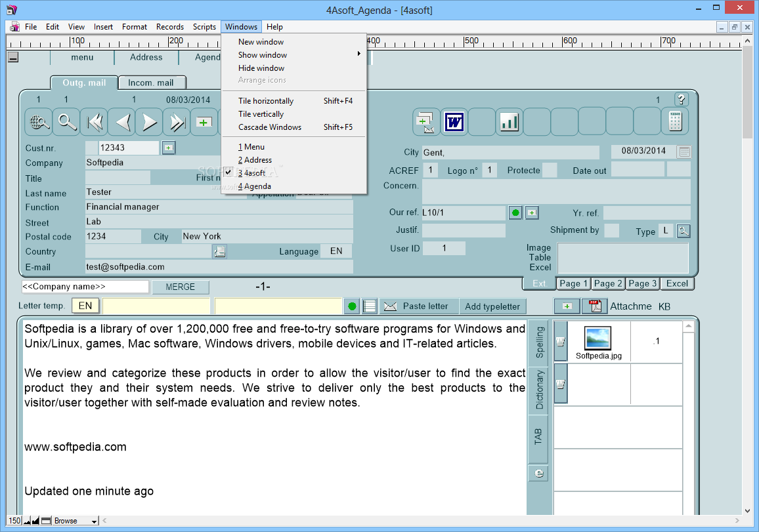
Task: Open calendar picker next to date 08/03/2014
Action: tap(684, 152)
